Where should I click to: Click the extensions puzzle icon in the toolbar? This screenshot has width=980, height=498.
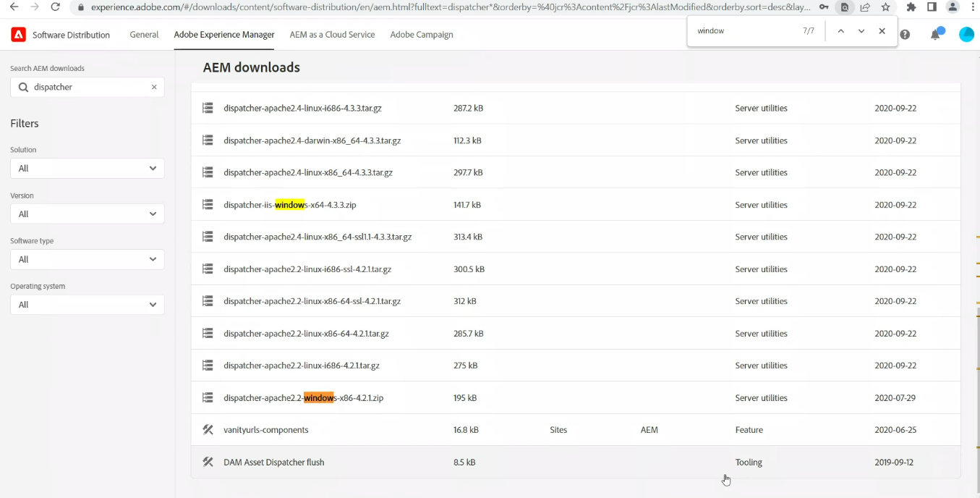coord(911,7)
